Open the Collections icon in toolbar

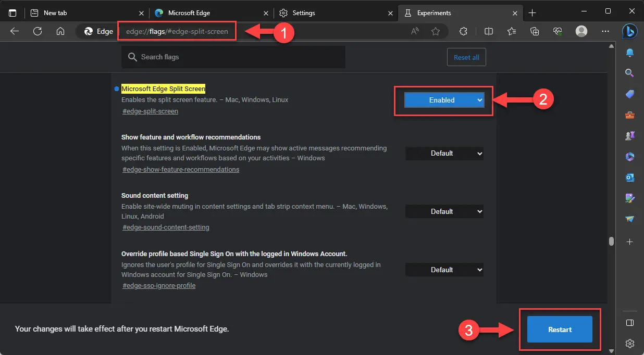(x=535, y=31)
